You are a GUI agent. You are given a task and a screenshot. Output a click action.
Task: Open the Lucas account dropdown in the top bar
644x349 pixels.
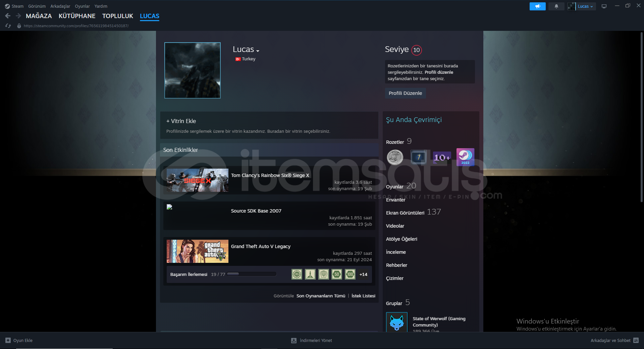[585, 6]
